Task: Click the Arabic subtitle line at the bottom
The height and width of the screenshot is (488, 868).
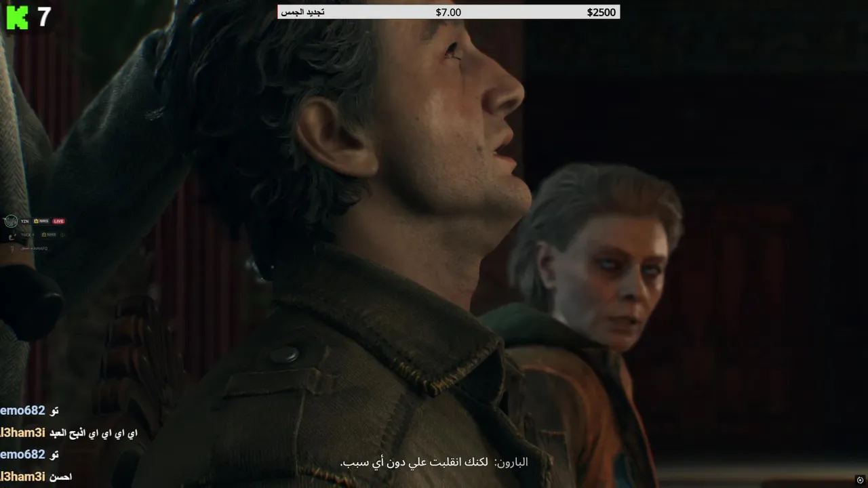Action: (x=434, y=462)
